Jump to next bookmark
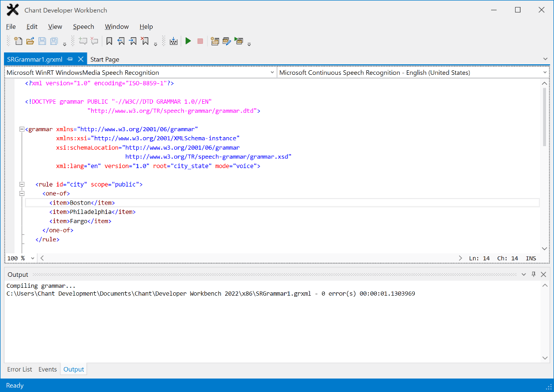This screenshot has width=554, height=392. tap(133, 41)
